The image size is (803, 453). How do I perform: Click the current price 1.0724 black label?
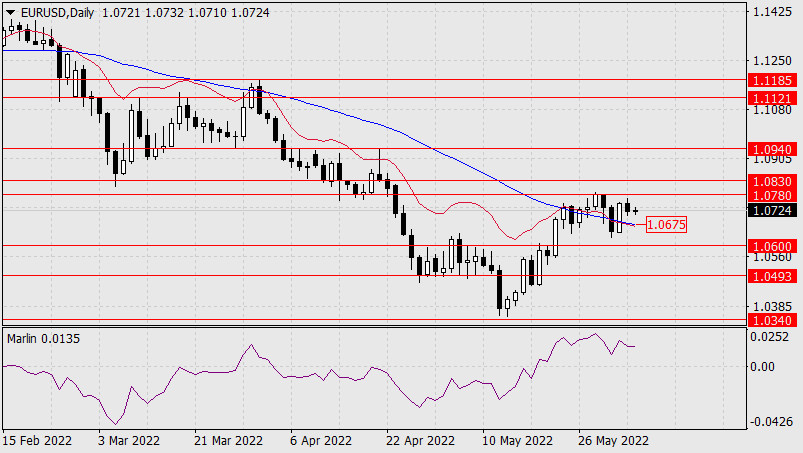point(772,210)
